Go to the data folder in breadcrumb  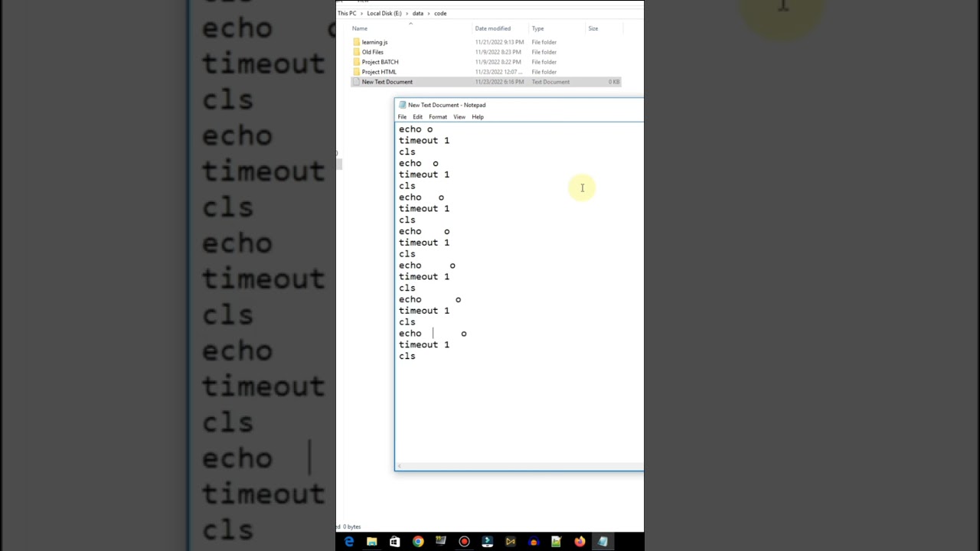(x=418, y=13)
